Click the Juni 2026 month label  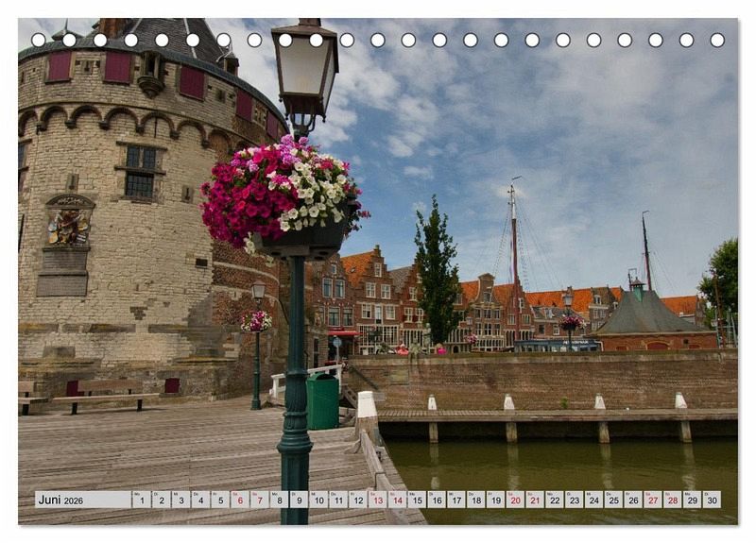tap(62, 500)
